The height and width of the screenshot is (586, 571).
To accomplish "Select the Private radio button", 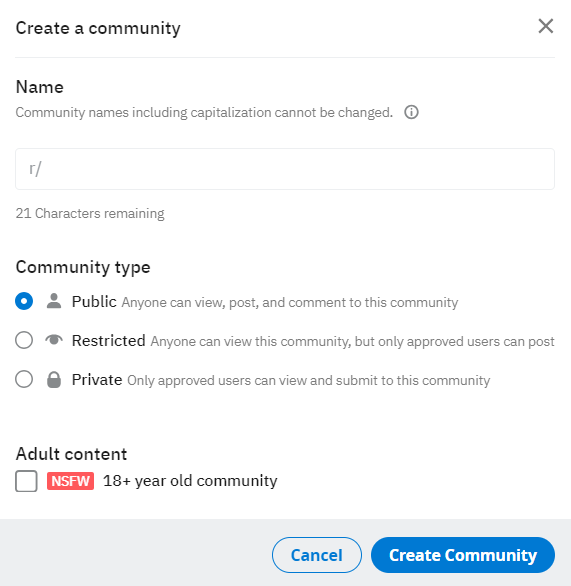I will 24,379.
